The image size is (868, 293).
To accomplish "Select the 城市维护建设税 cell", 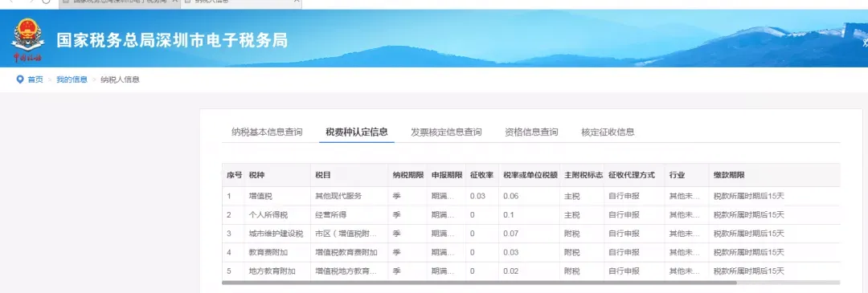I will coord(276,234).
